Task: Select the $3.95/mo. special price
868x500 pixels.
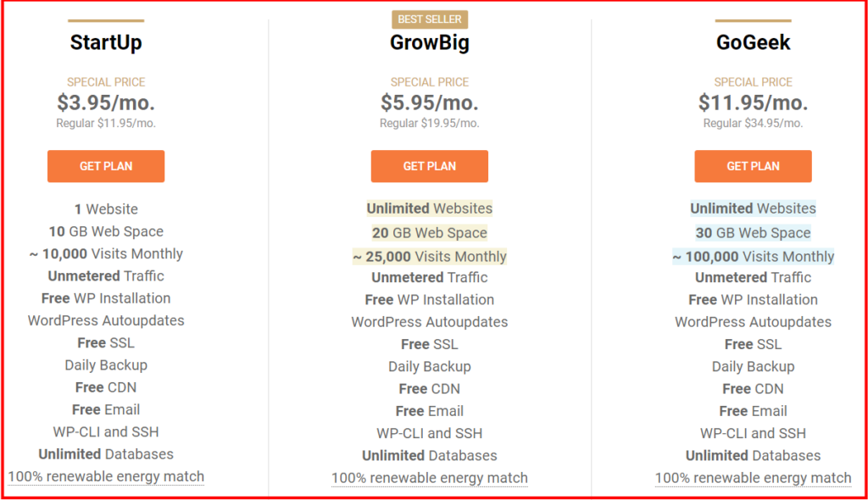Action: (105, 105)
